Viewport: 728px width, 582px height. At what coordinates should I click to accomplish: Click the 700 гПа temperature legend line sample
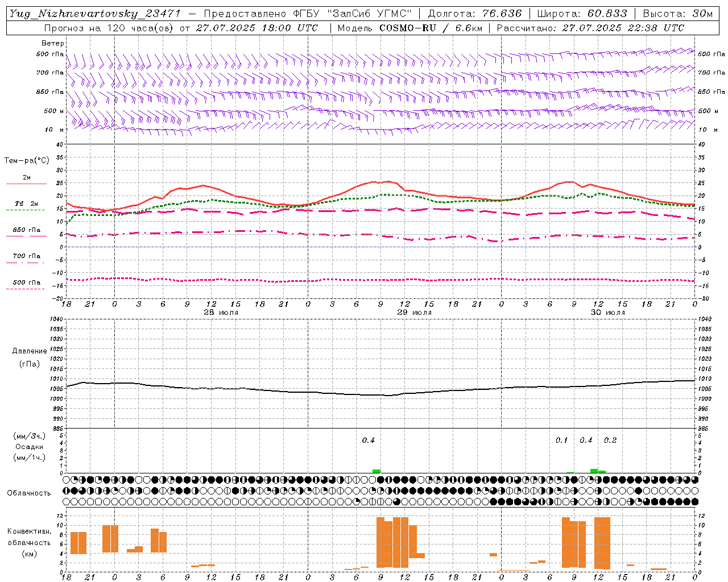pos(25,263)
